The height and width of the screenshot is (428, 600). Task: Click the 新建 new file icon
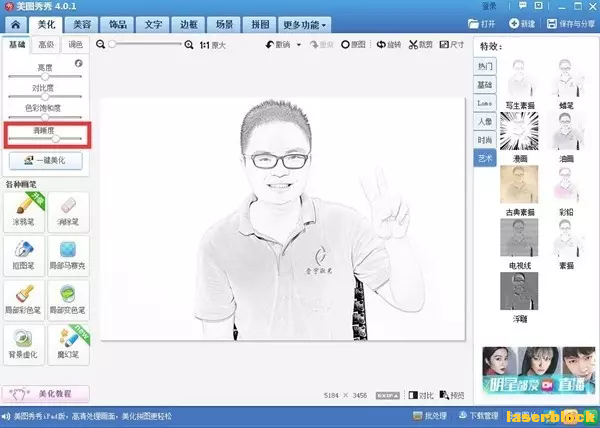514,23
